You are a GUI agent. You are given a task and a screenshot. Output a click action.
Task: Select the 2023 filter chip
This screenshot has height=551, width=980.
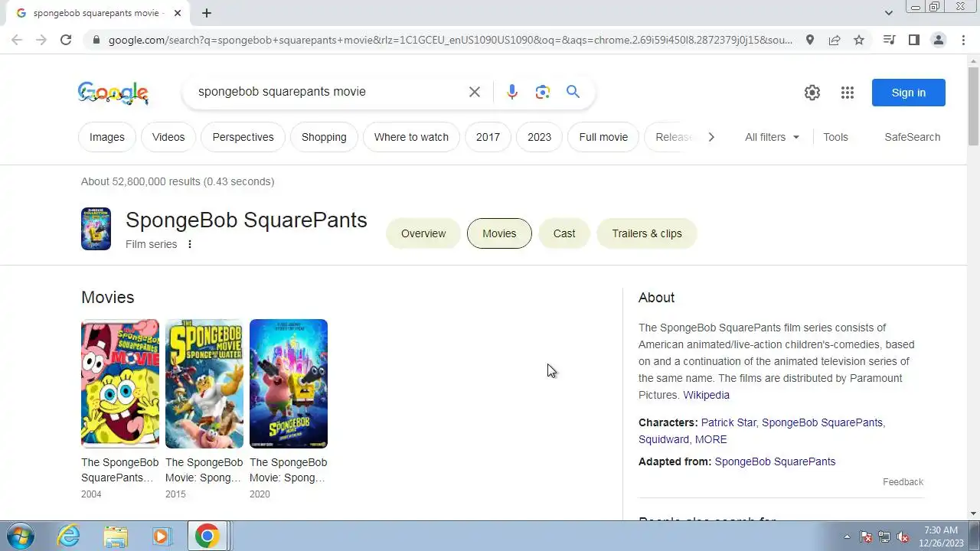539,137
